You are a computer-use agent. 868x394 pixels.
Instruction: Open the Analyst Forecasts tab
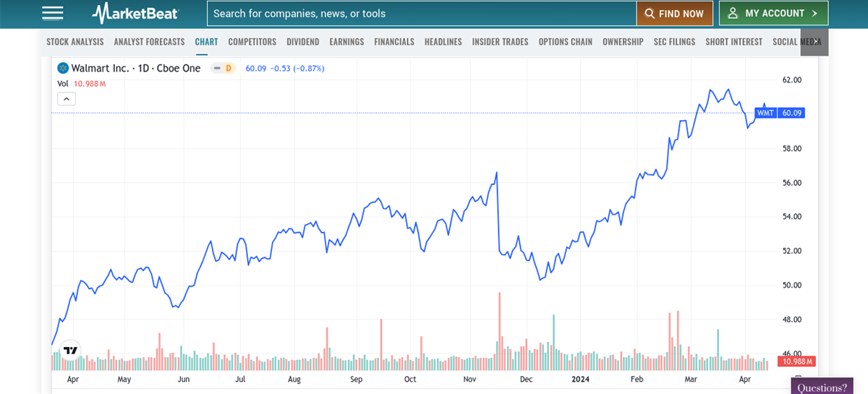click(x=149, y=42)
